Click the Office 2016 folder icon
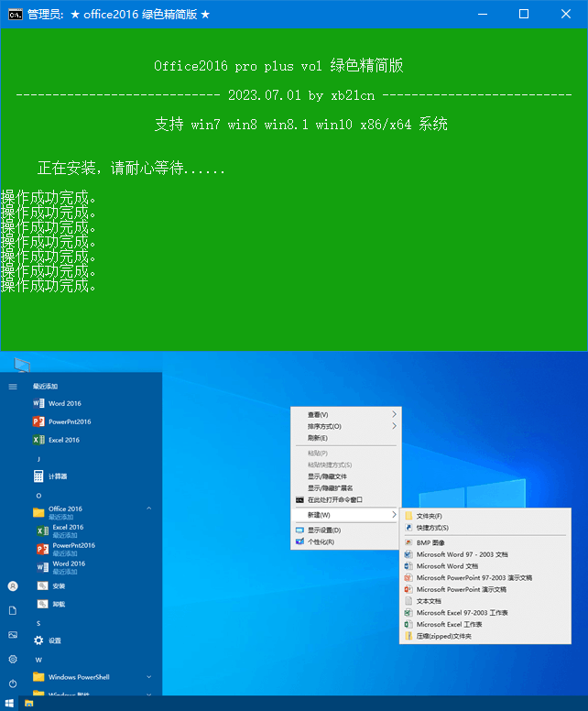Screen dimensions: 588x711 coord(38,512)
